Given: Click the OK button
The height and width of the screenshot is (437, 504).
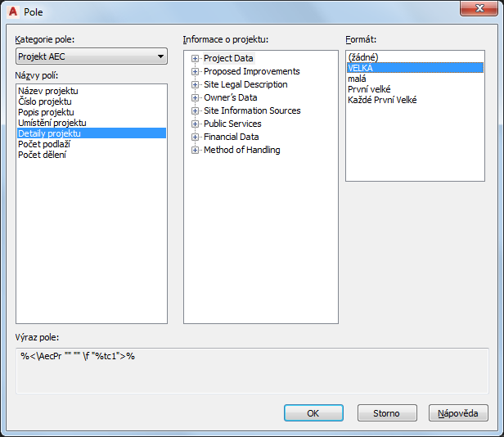Looking at the screenshot, I should click(313, 413).
